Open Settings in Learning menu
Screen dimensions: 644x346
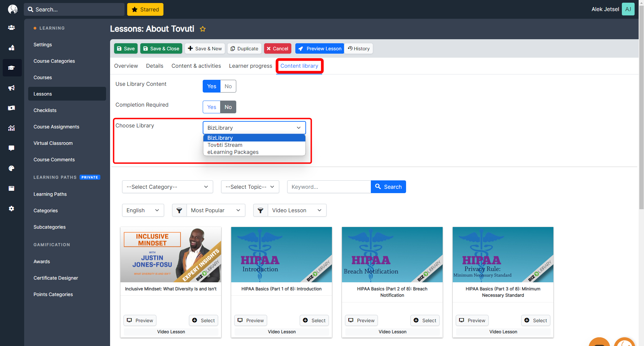click(43, 45)
